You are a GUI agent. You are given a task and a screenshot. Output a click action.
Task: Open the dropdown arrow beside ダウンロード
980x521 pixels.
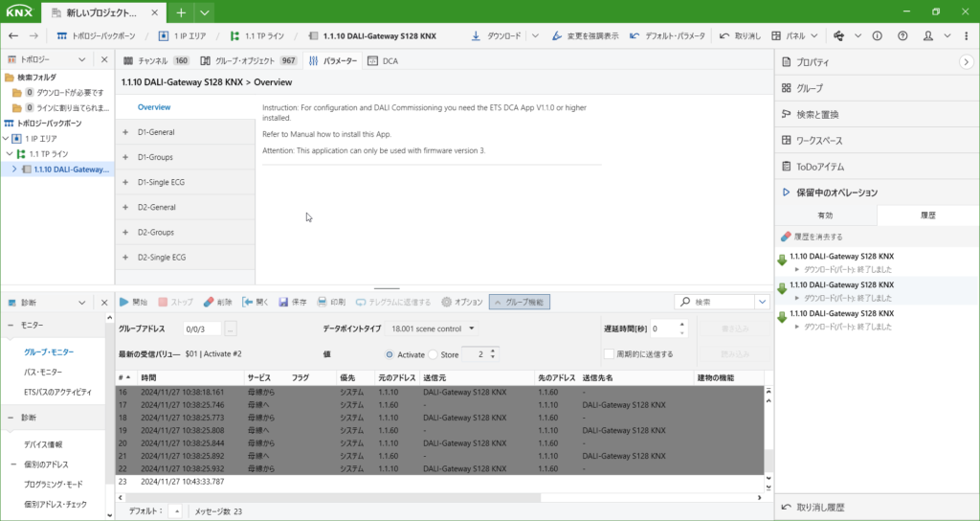coord(536,36)
